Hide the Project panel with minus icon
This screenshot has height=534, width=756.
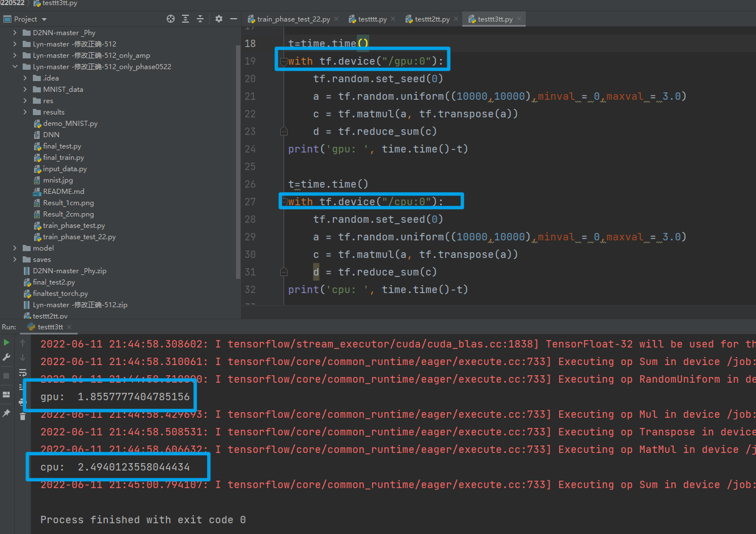[234, 19]
